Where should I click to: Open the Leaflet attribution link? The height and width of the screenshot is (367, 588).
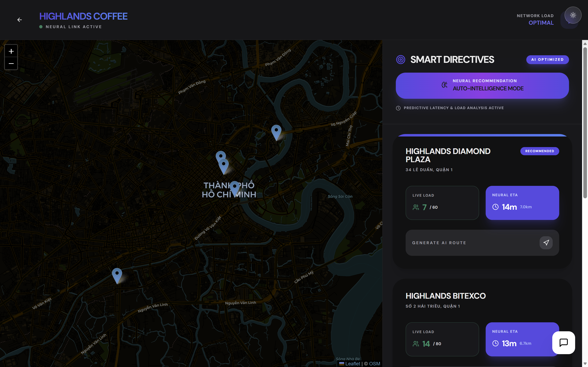pos(352,364)
